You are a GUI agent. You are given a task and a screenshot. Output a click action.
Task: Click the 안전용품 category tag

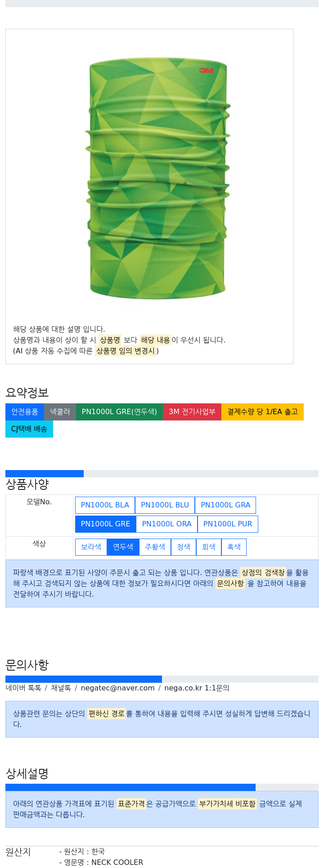click(25, 412)
